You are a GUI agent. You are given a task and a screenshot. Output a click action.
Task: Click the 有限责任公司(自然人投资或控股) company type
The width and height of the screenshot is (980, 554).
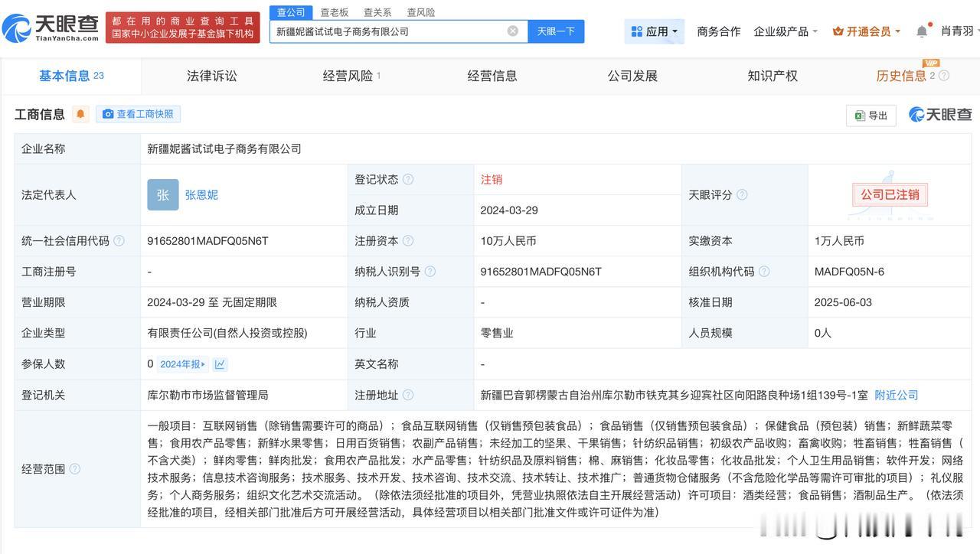coord(227,333)
